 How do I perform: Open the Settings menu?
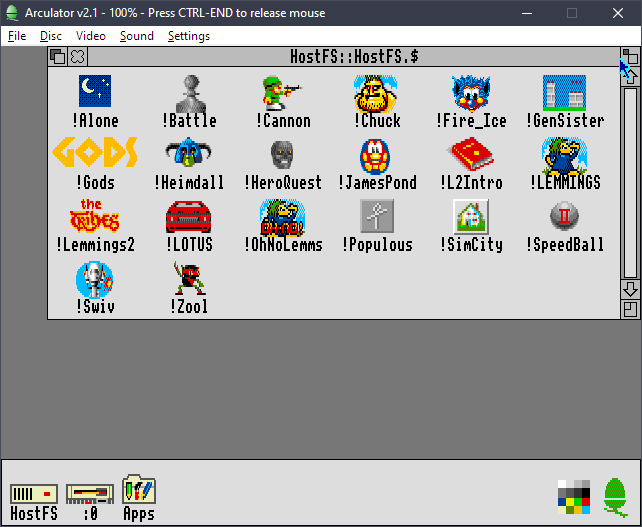click(x=189, y=36)
